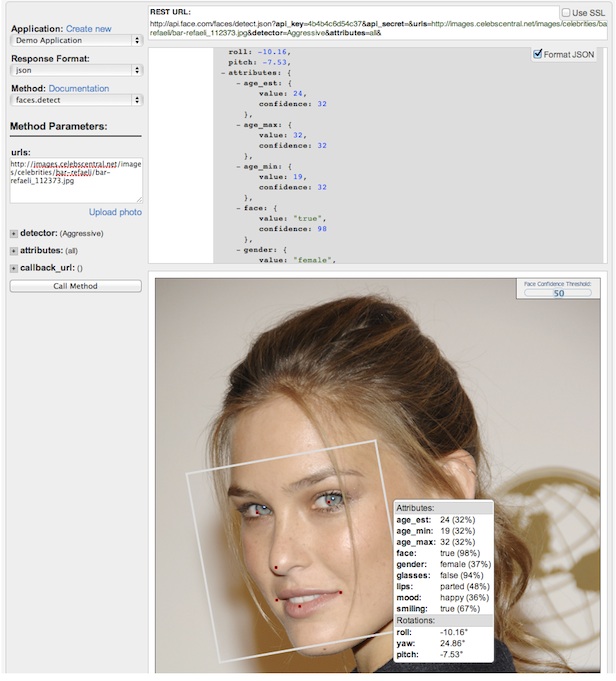Collapse the face JSON node
616x681 pixels.
238,207
